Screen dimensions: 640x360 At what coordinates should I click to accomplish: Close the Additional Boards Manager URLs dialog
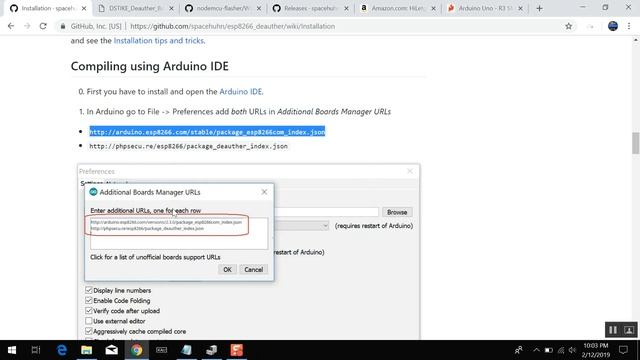point(264,192)
